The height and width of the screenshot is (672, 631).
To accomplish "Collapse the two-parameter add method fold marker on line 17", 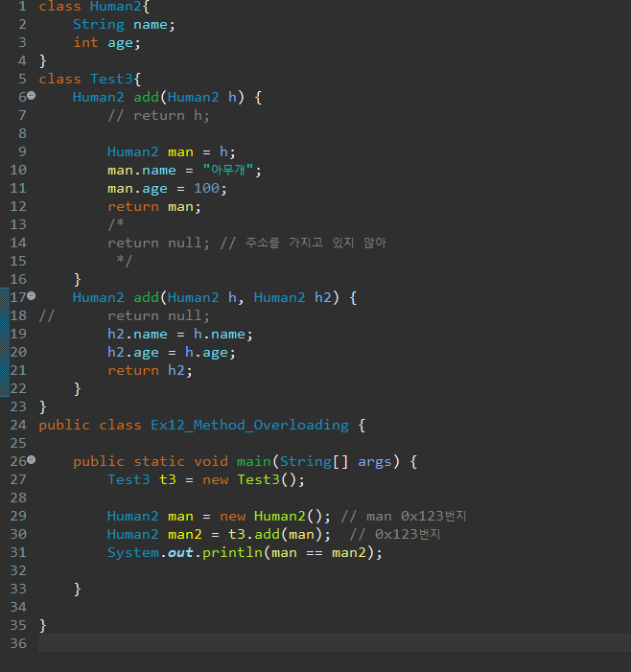I will click(x=32, y=295).
